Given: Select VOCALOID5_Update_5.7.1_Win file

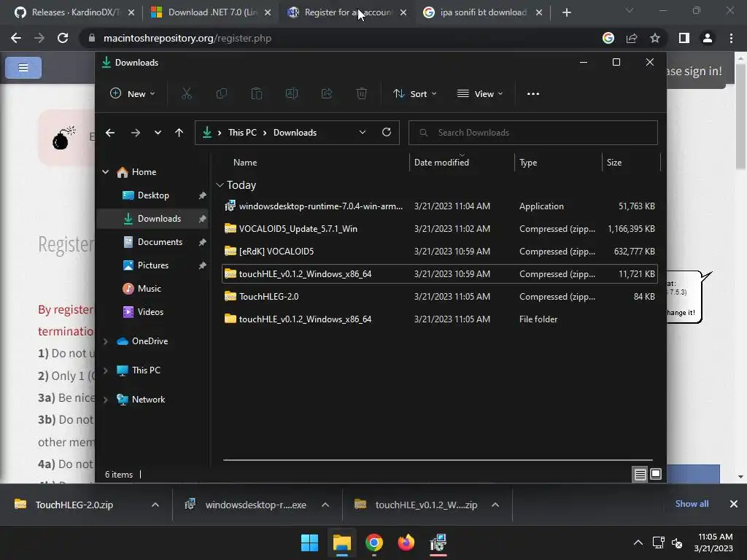Looking at the screenshot, I should (440, 229).
